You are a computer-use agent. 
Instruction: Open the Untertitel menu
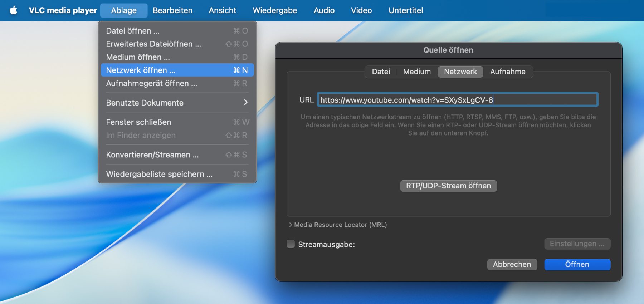click(x=405, y=10)
